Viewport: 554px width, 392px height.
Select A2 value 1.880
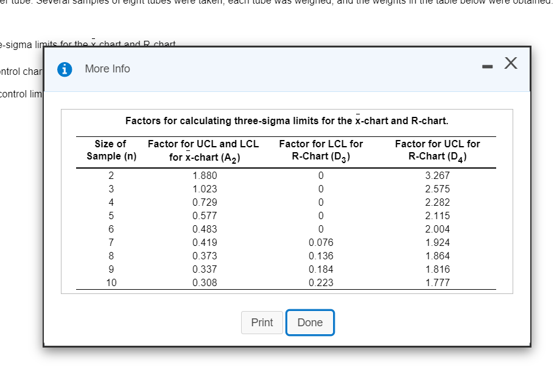tap(205, 175)
